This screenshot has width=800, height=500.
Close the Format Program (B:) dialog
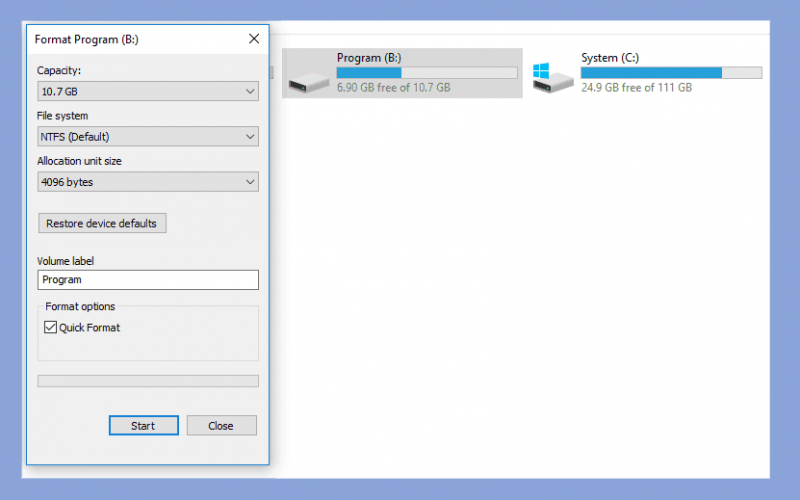(x=254, y=39)
